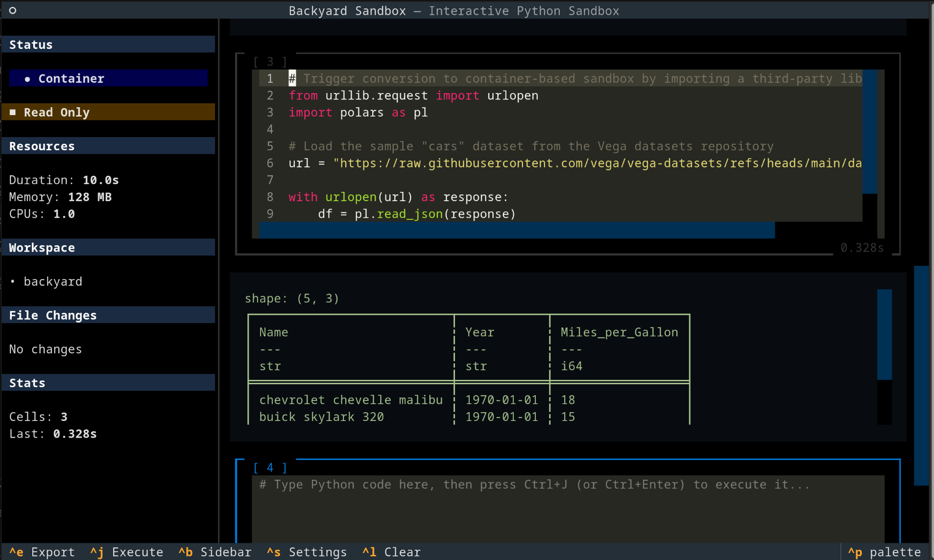Select the Status section header
Viewport: 934px width, 560px height.
coord(108,45)
